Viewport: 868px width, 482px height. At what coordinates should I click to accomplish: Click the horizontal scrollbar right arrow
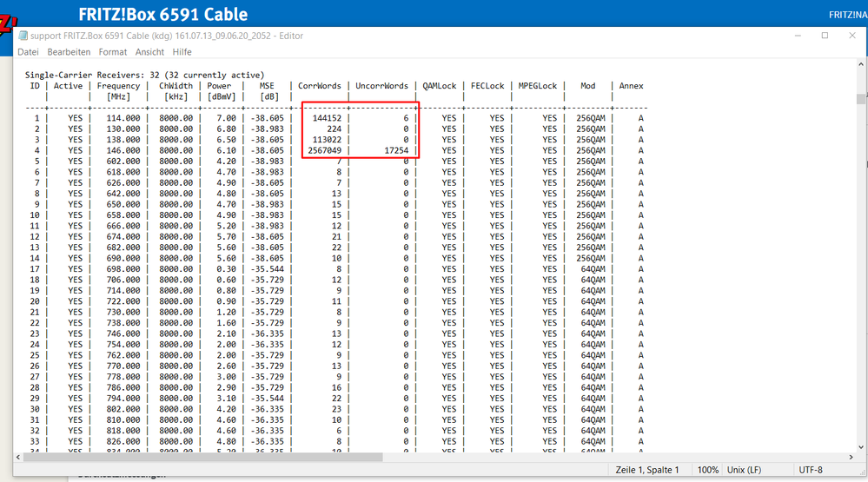[851, 457]
